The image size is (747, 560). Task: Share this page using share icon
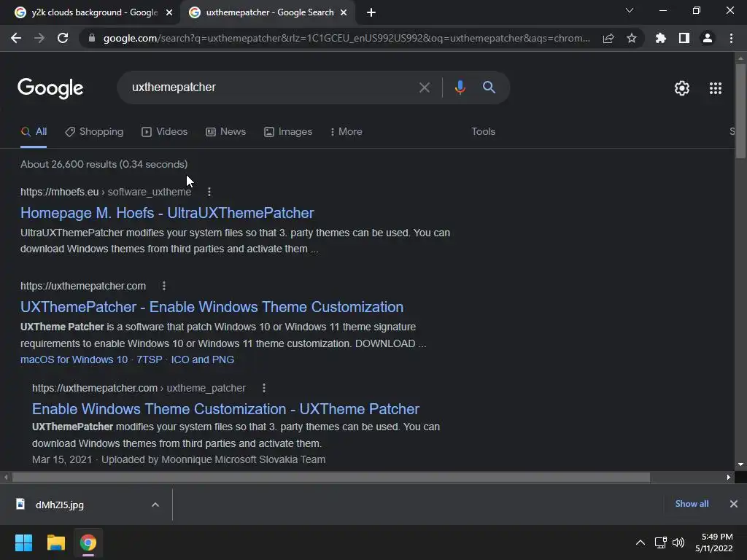(608, 38)
